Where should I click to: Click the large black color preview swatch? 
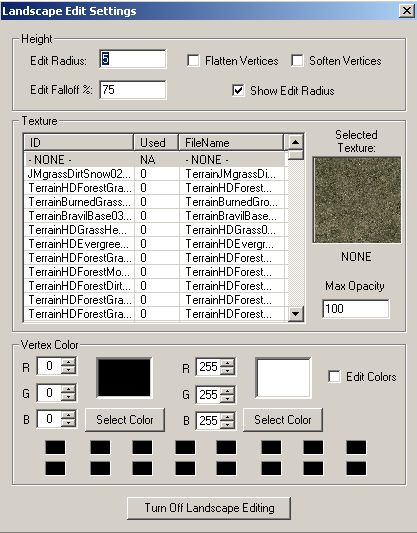[124, 378]
